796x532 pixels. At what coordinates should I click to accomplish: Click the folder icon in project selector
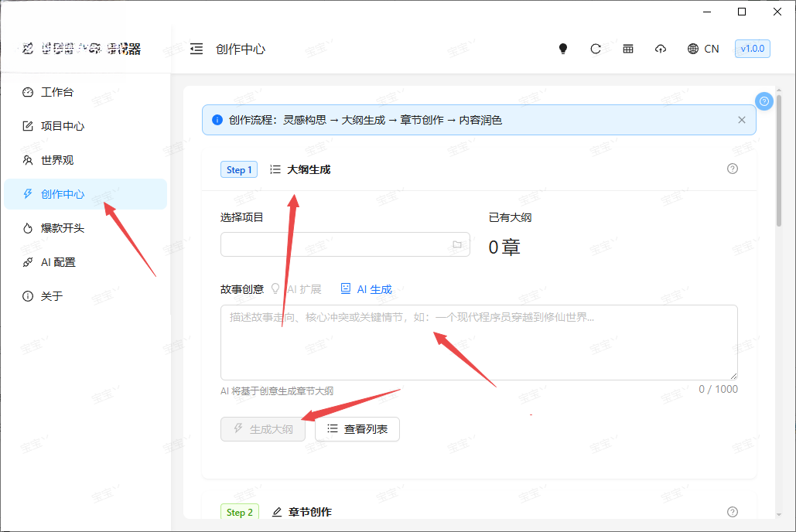(457, 244)
